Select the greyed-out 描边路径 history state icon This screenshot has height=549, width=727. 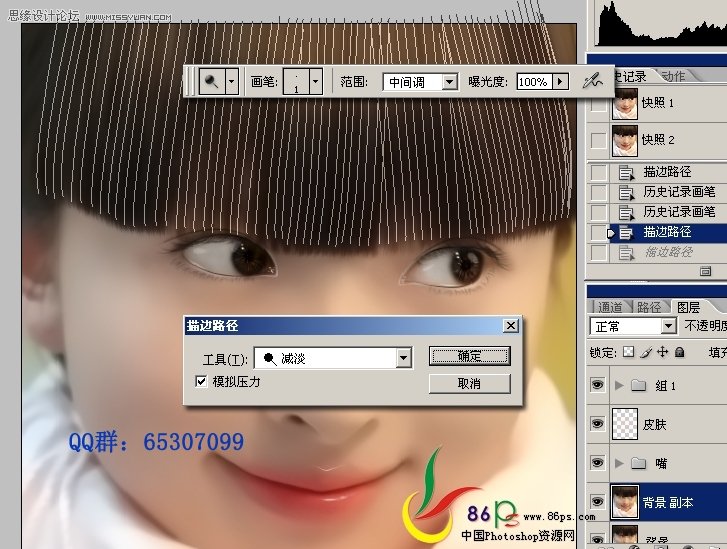[626, 253]
